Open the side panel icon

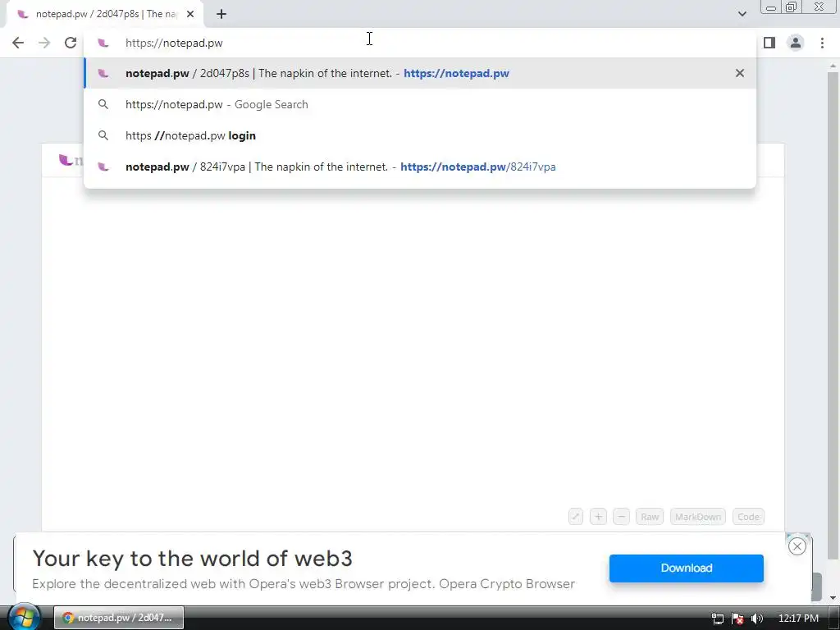[769, 43]
